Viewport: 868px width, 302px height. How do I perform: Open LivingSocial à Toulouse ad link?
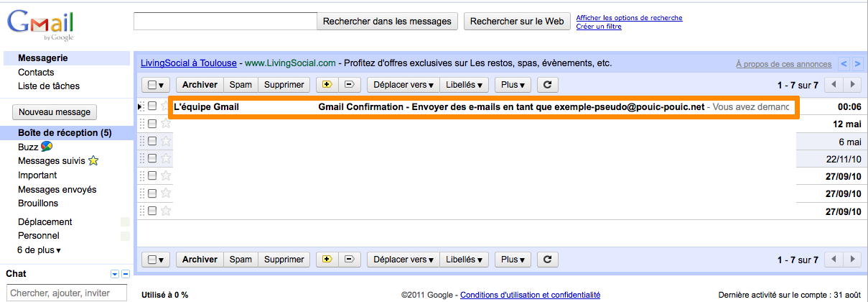tap(188, 63)
